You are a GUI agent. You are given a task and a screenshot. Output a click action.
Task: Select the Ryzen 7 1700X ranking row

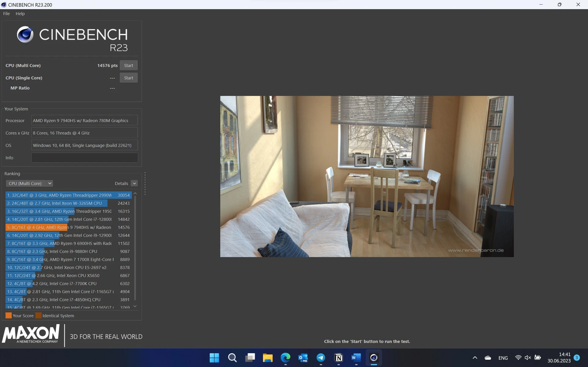click(69, 260)
